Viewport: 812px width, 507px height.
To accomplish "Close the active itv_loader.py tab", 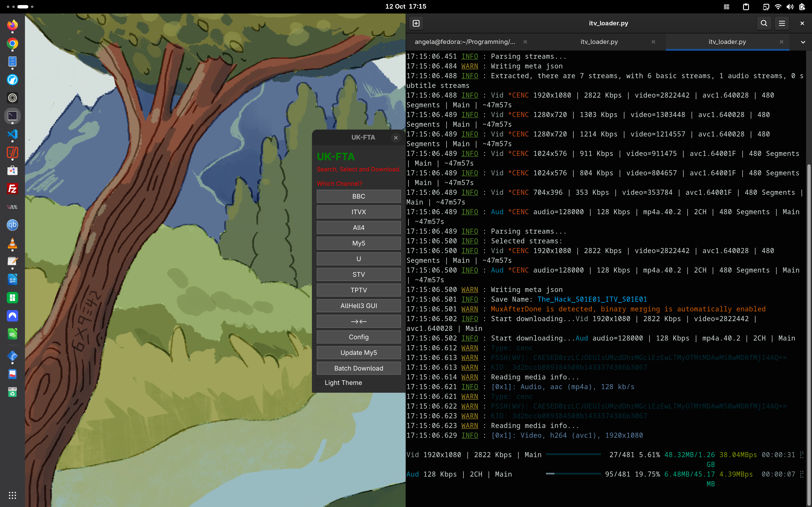I will 782,42.
